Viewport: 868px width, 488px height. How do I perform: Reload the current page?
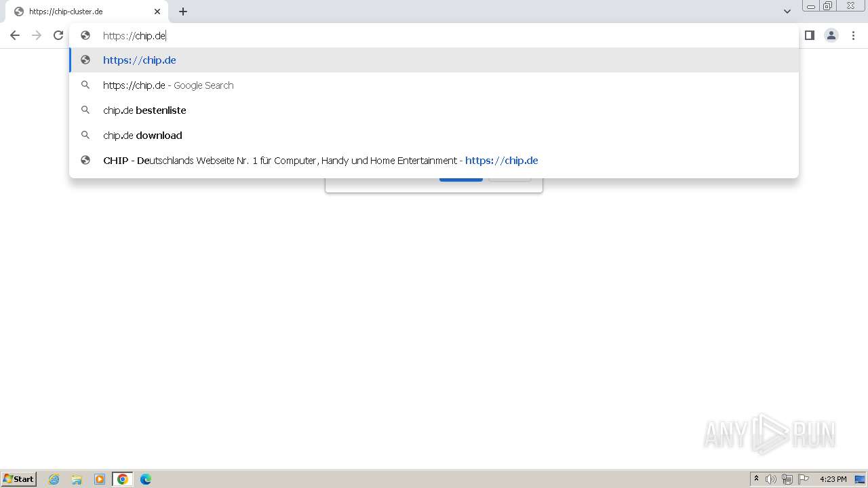click(x=58, y=35)
